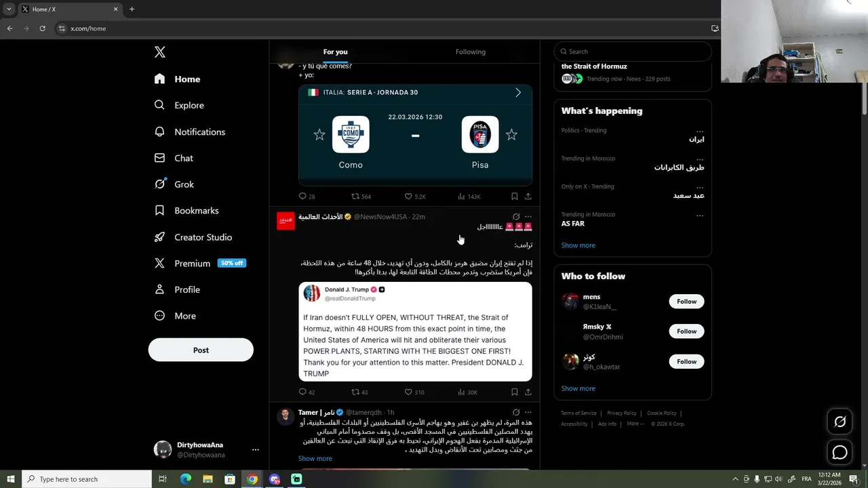868x488 pixels.
Task: Share the NewsNow4USA post
Action: [528, 392]
